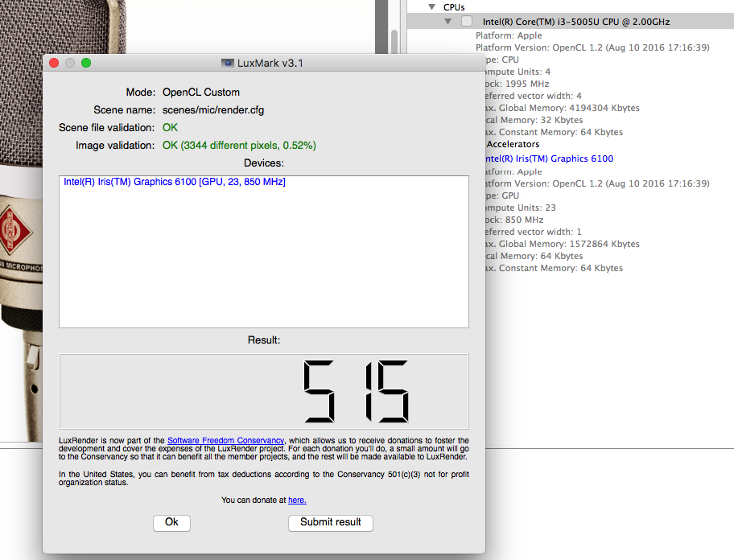The width and height of the screenshot is (734, 560).
Task: Zoom the LuxMark window with green button
Action: coord(86,63)
